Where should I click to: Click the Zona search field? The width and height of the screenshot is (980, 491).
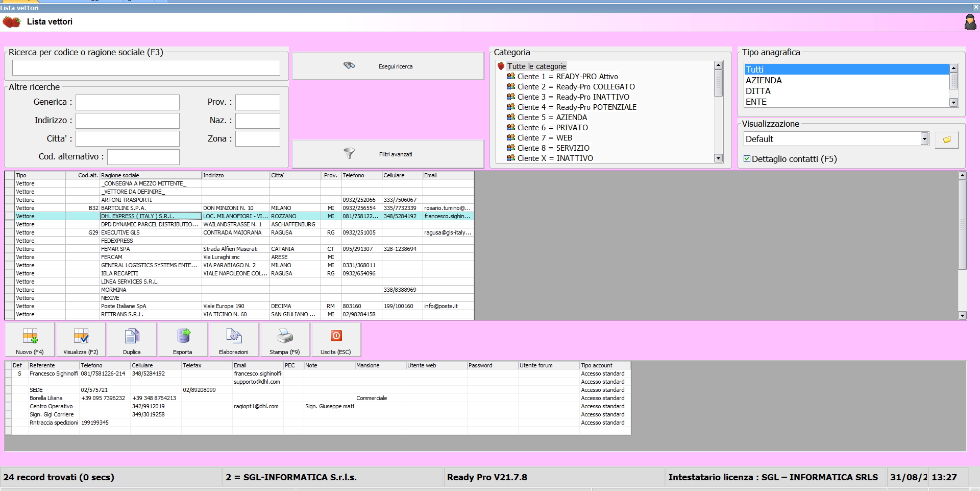tap(258, 138)
